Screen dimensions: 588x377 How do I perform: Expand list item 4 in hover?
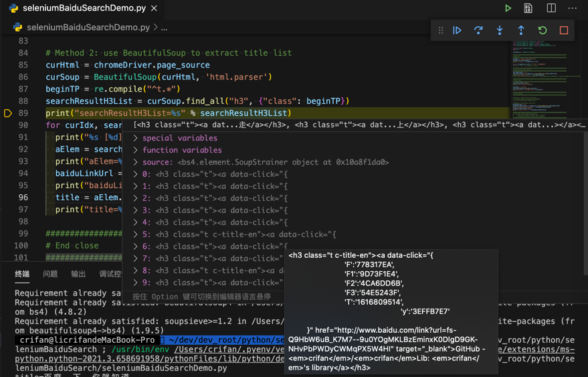135,222
